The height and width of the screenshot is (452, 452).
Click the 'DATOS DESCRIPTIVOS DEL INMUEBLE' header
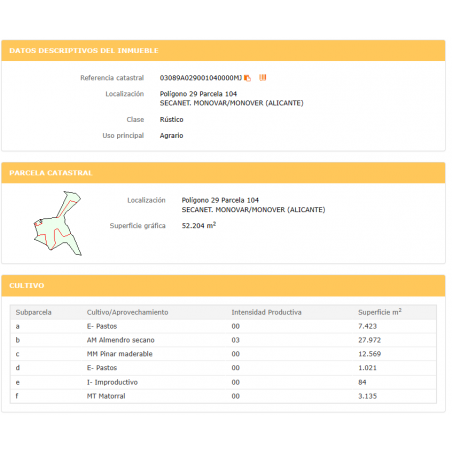(84, 51)
